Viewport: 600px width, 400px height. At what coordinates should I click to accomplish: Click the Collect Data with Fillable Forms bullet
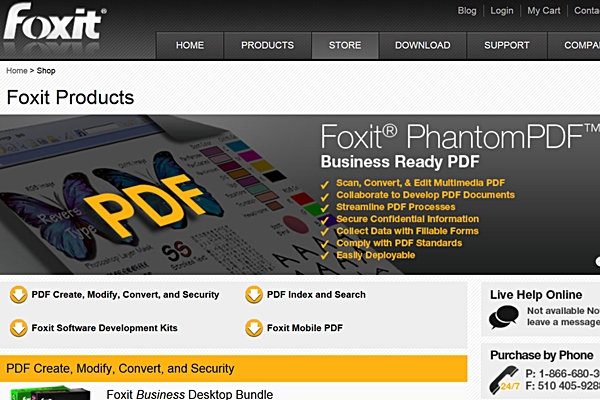[x=408, y=231]
